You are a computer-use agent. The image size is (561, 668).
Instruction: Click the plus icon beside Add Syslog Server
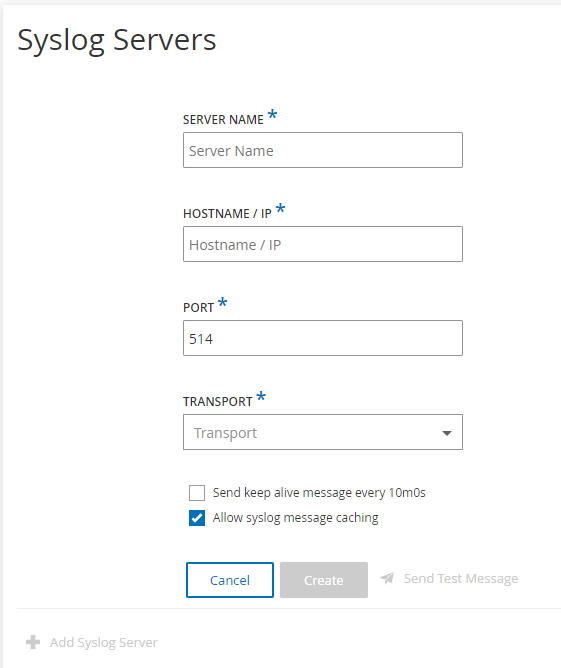point(33,642)
